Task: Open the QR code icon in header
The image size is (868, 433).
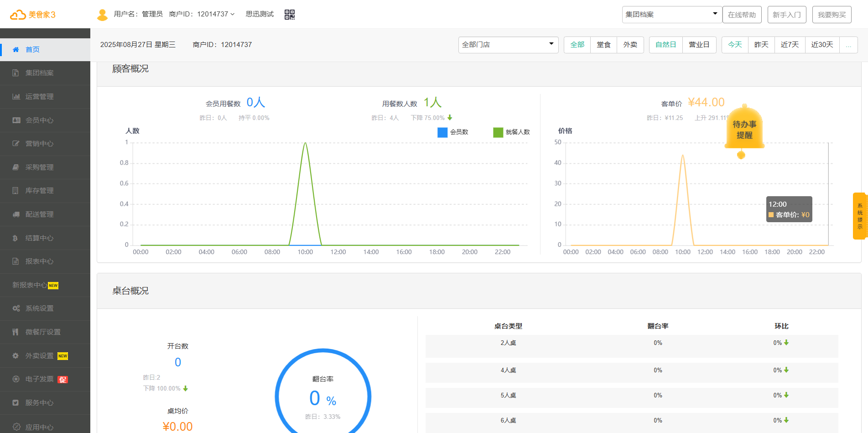Action: click(x=290, y=15)
